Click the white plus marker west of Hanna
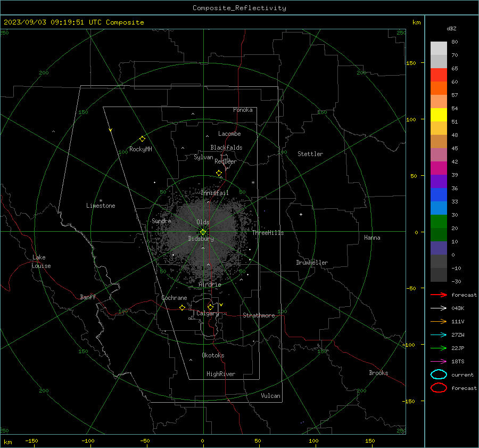 (x=301, y=214)
